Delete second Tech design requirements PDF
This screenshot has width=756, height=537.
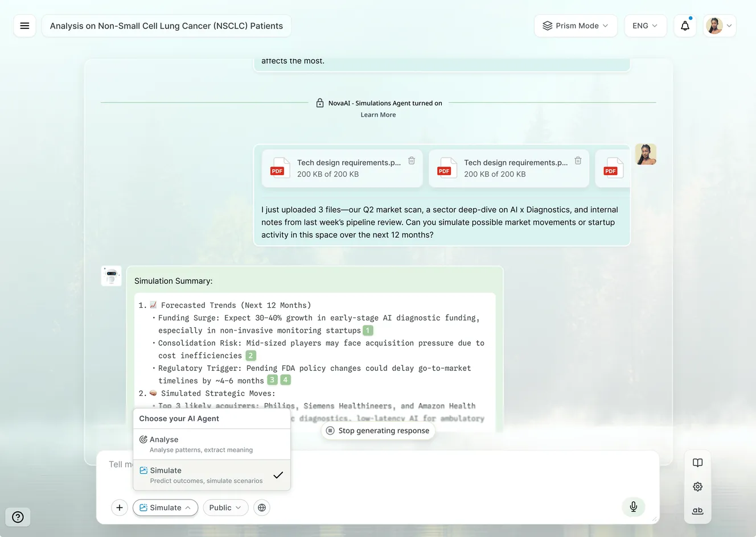coord(578,161)
